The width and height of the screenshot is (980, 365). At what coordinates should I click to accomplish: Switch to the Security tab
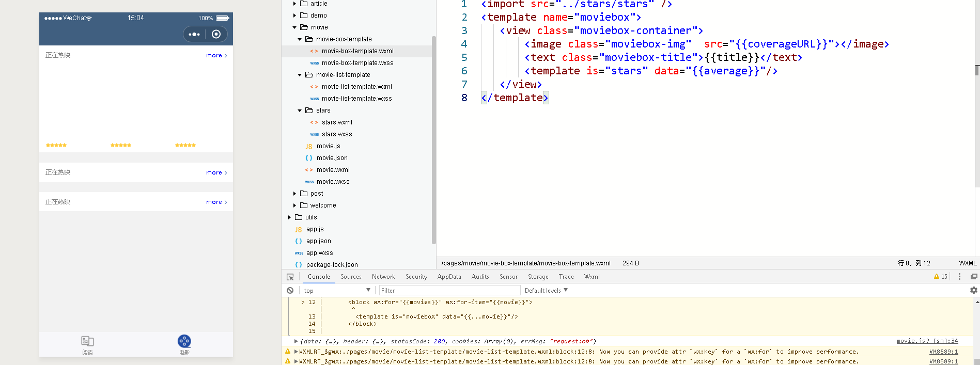click(416, 277)
